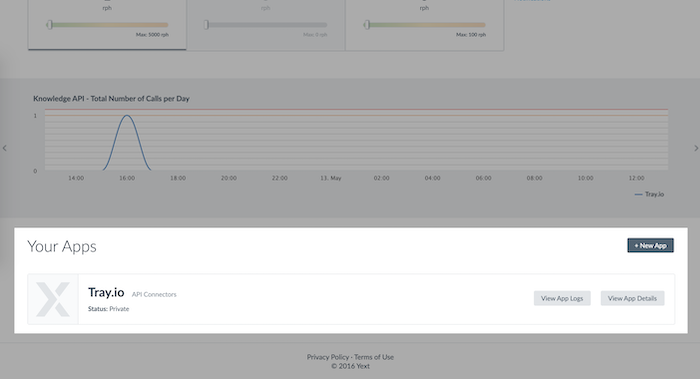This screenshot has width=700, height=379.
Task: Click the 12:00 axis label
Action: (636, 178)
